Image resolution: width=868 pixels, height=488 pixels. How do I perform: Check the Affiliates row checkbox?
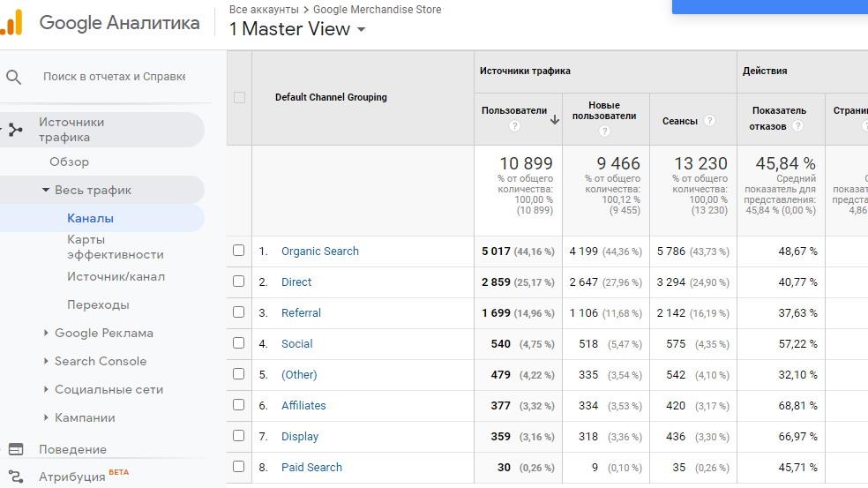(x=238, y=405)
